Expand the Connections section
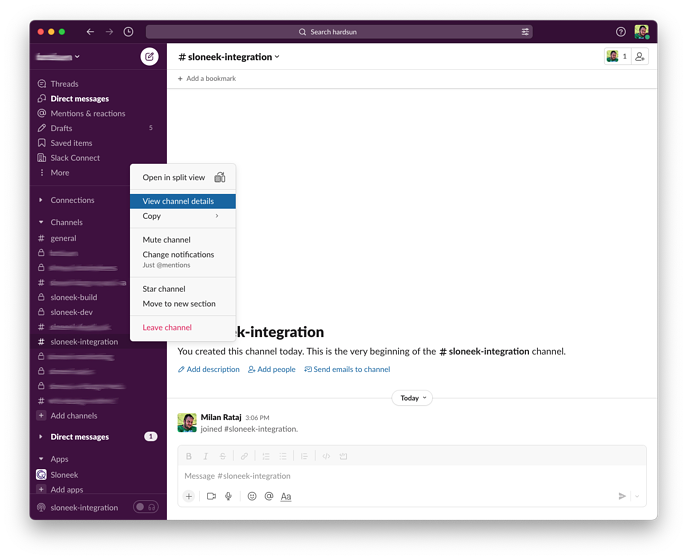The height and width of the screenshot is (559, 687). coord(41,200)
